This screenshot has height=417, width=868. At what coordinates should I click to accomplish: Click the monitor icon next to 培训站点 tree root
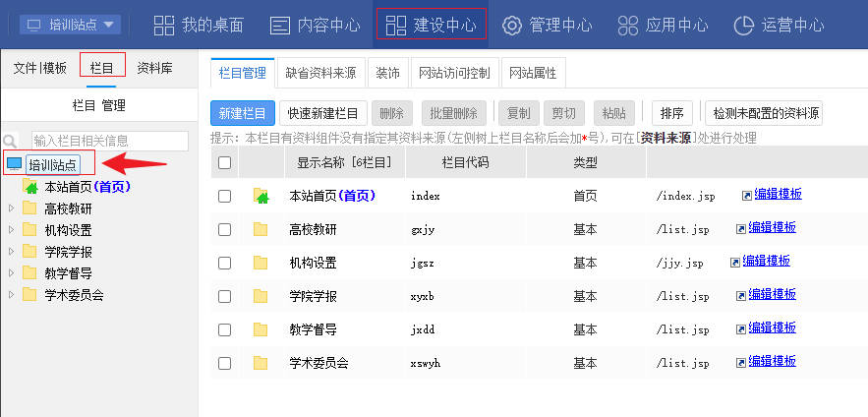point(14,164)
